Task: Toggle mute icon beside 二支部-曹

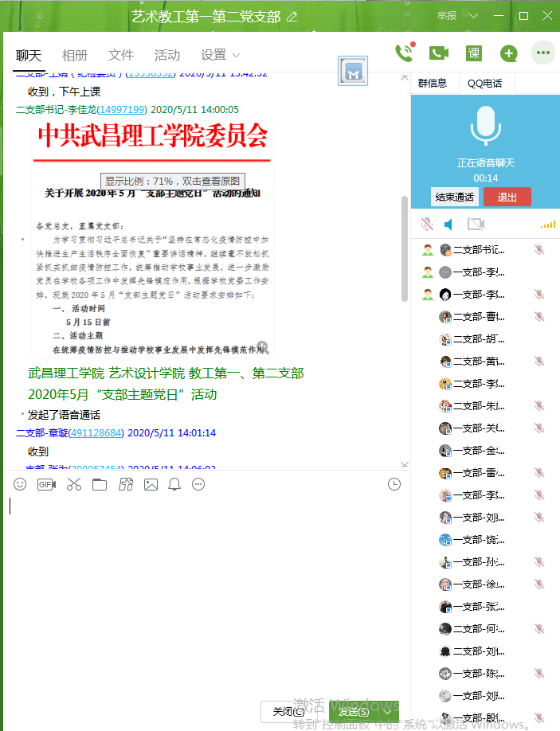Action: [539, 317]
